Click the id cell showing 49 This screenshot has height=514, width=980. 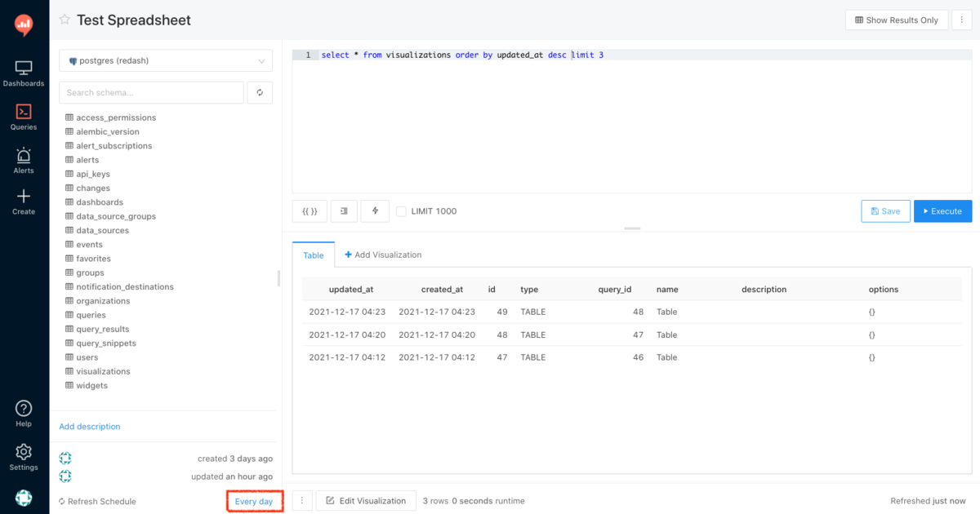point(502,312)
